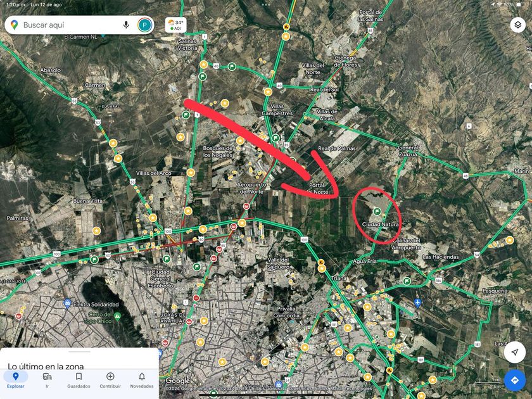Open the 34° weather AQI widget
This screenshot has height=399, width=532.
(x=176, y=25)
